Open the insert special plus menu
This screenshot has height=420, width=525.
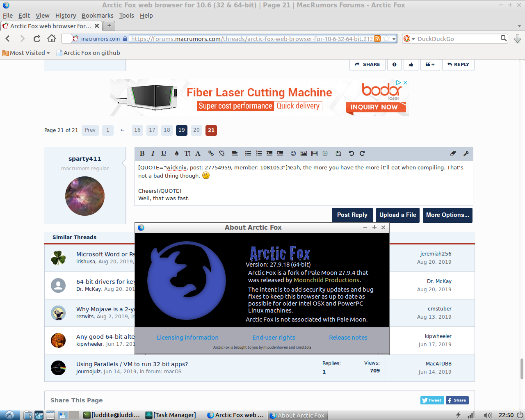pos(325,153)
